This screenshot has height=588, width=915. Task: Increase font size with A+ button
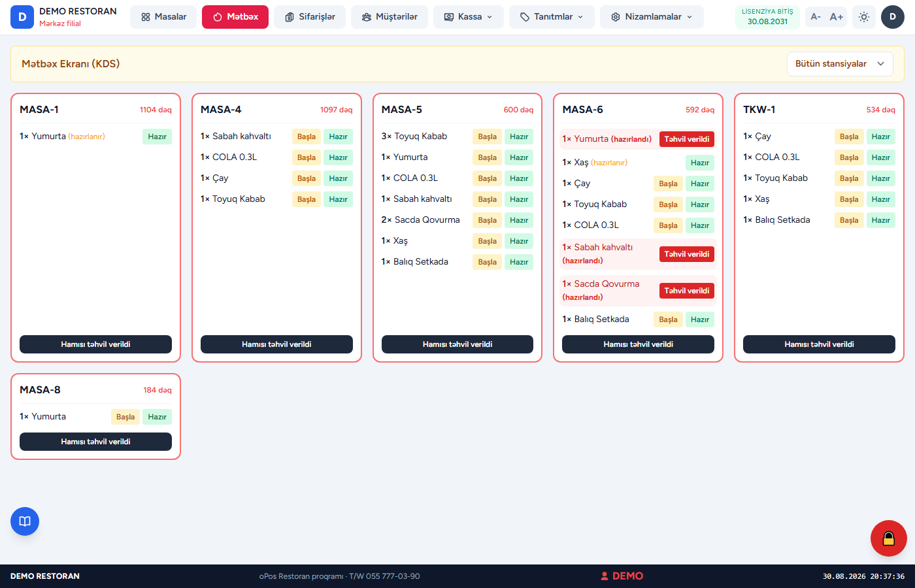pyautogui.click(x=837, y=17)
